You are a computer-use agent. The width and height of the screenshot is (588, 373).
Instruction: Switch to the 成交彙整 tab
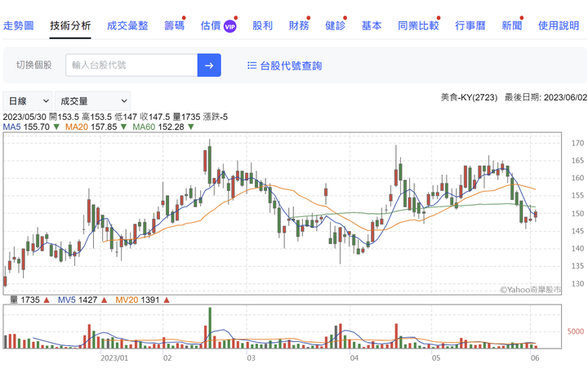(127, 25)
